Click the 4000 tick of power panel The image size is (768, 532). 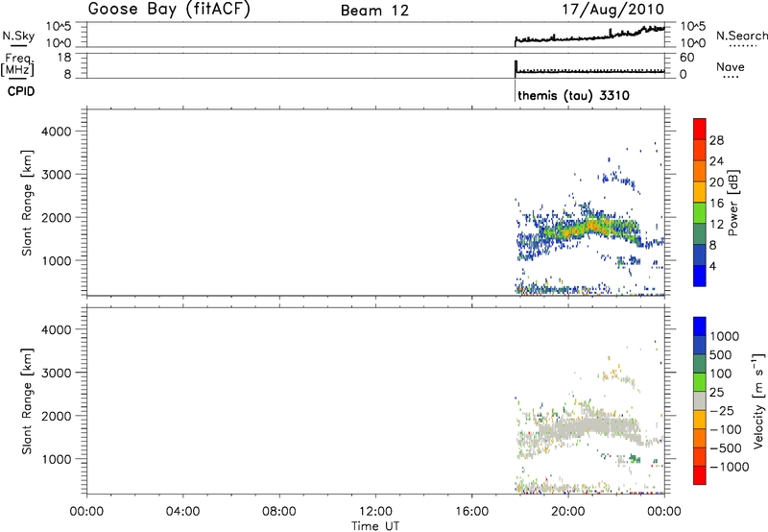click(57, 132)
